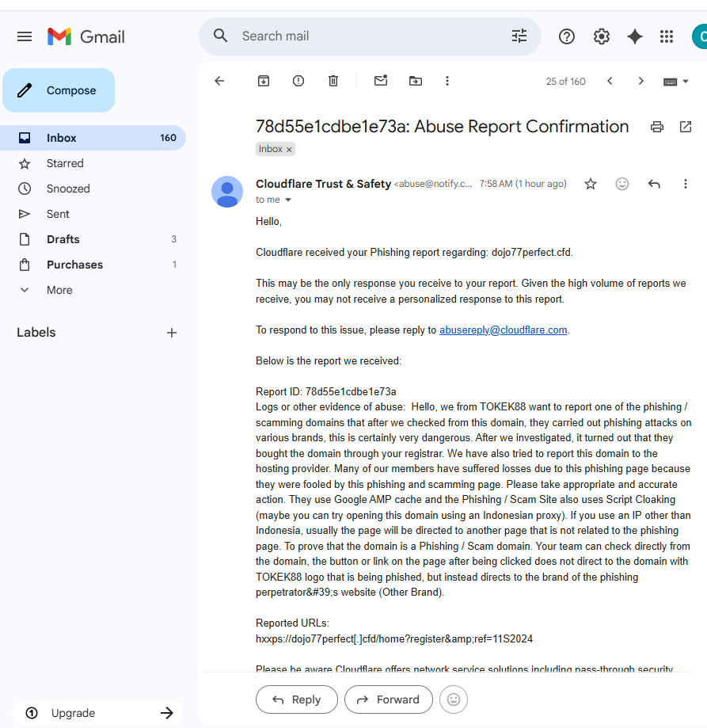Focus the Search mail field

point(371,36)
